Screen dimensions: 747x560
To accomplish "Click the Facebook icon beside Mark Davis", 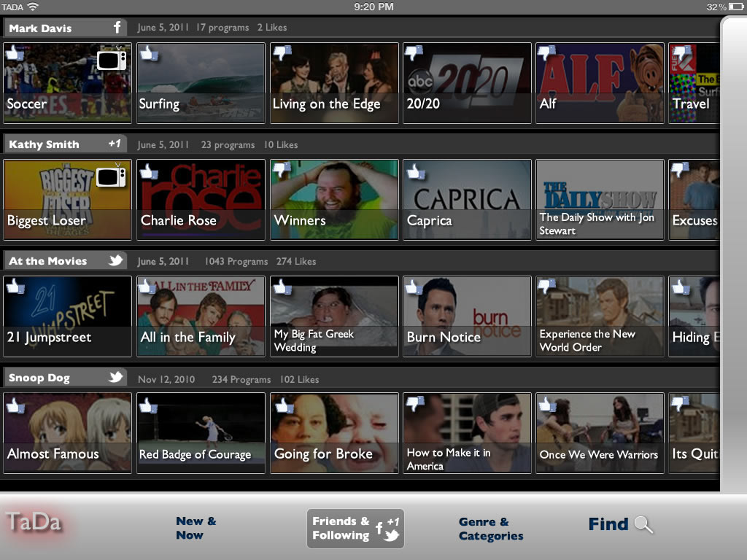I will [117, 27].
